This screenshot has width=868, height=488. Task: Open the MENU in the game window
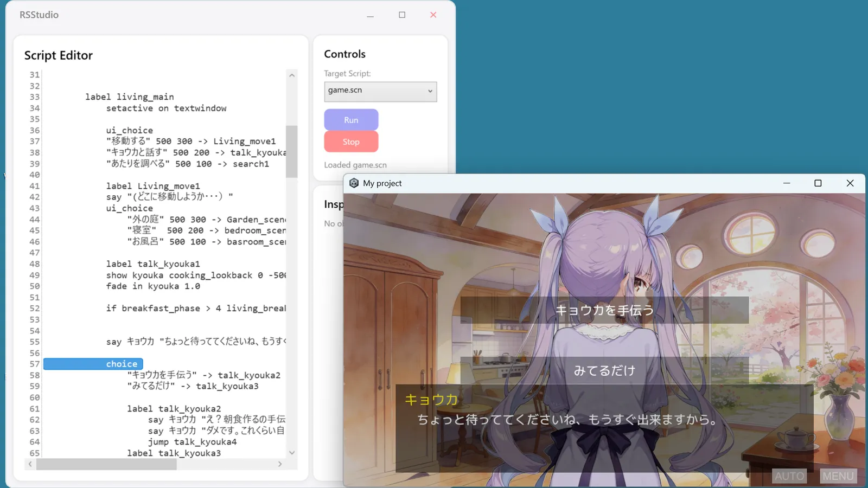(x=838, y=476)
